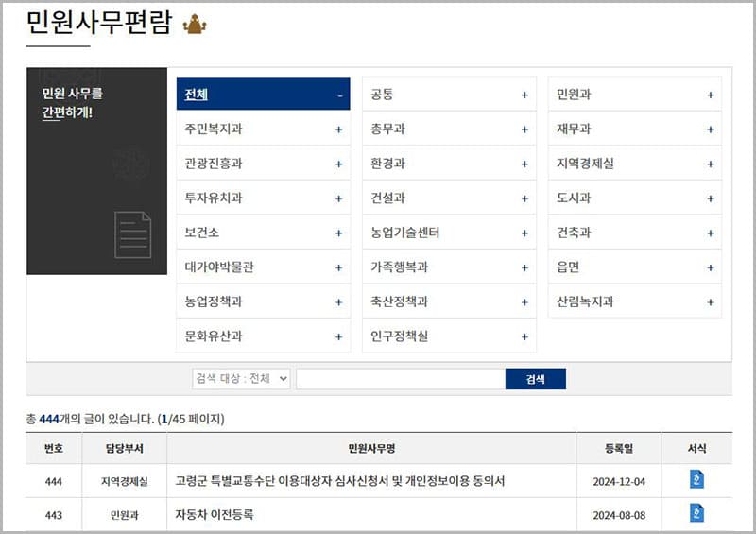Click the plus icon beside 산림녹지과
The image size is (756, 534).
pyautogui.click(x=711, y=302)
